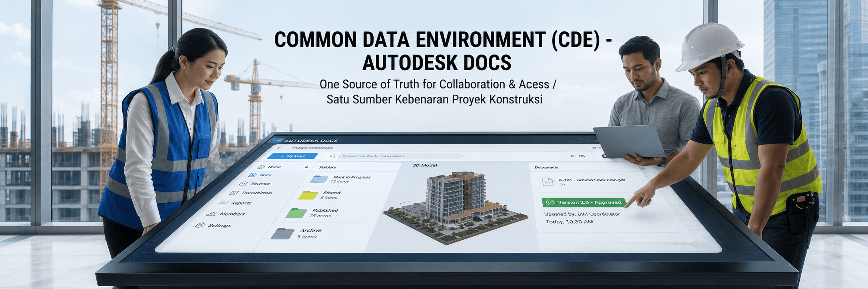This screenshot has height=289, width=868.
Task: Open the gray Archive folder
Action: point(283,234)
